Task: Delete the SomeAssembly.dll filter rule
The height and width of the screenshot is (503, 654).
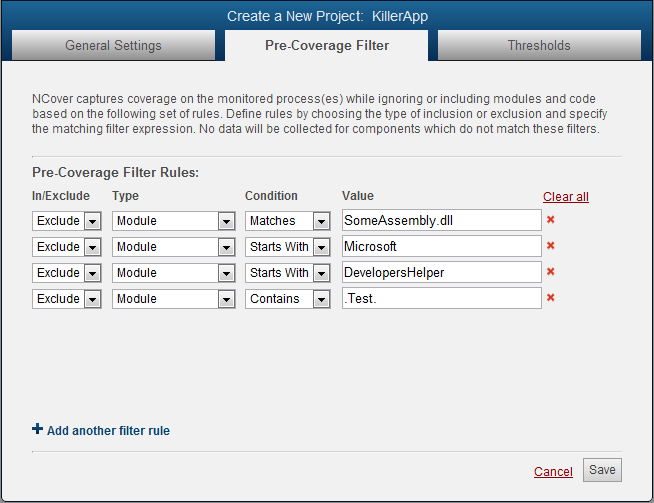Action: click(550, 220)
